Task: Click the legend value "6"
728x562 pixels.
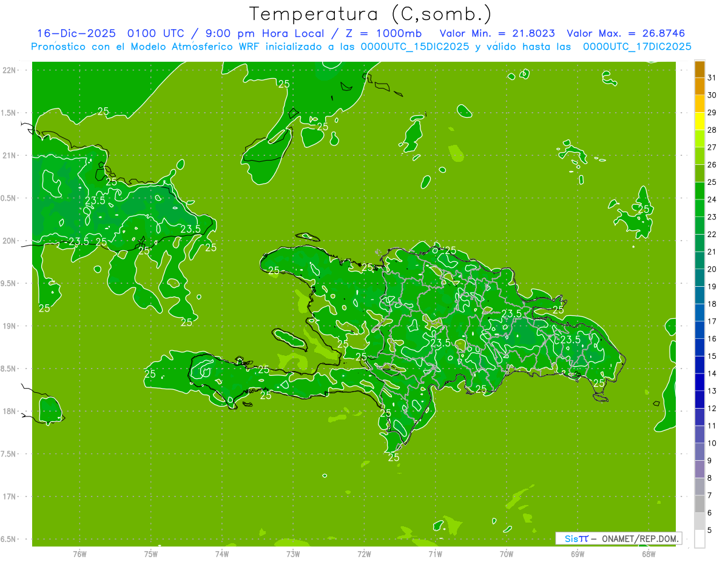Action: [710, 513]
